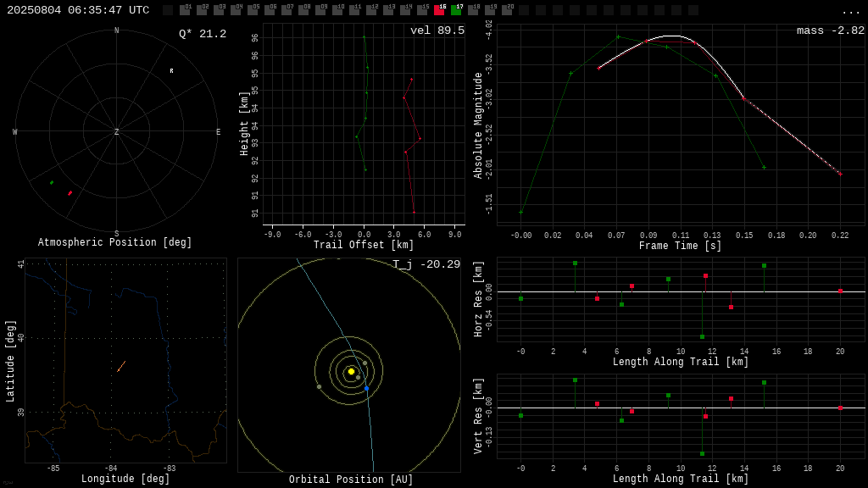Toggle the gray station 01 indicator box

[x=185, y=10]
